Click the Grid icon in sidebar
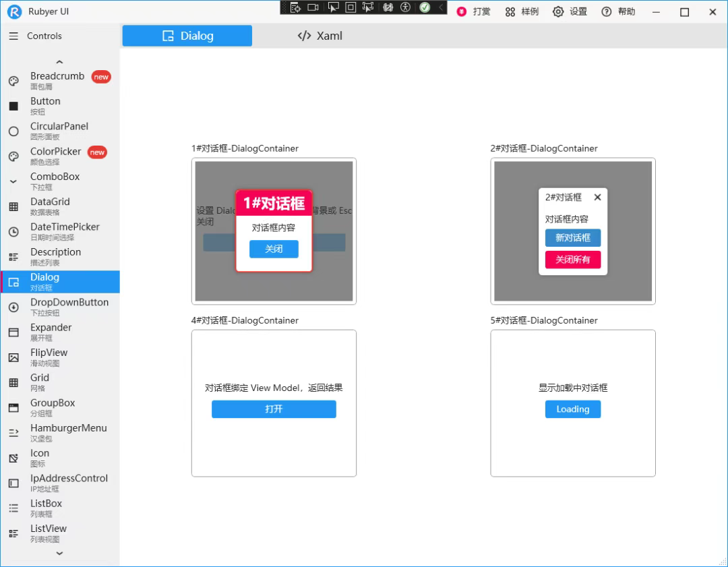This screenshot has width=728, height=567. coord(13,383)
